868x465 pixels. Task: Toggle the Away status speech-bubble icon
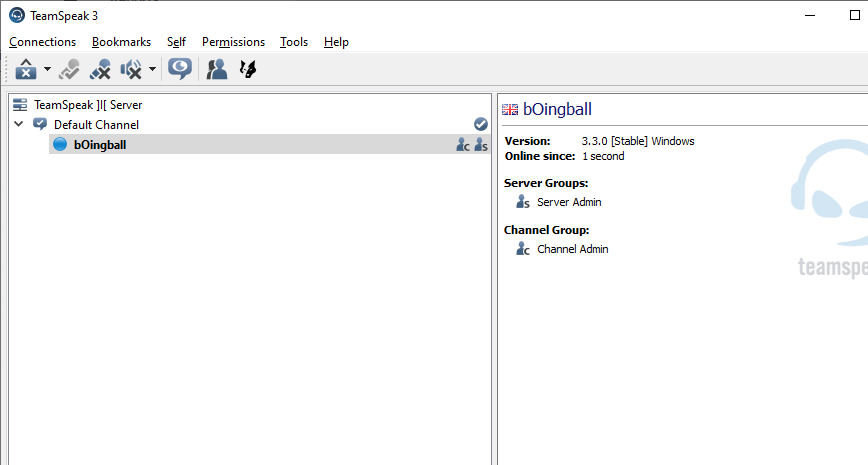180,69
